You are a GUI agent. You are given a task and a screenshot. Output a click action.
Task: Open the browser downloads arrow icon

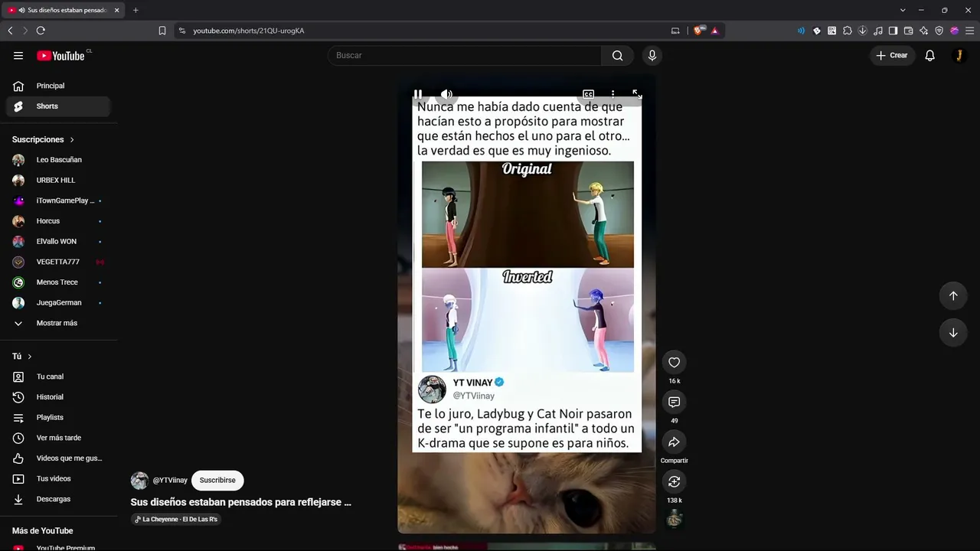pyautogui.click(x=862, y=31)
